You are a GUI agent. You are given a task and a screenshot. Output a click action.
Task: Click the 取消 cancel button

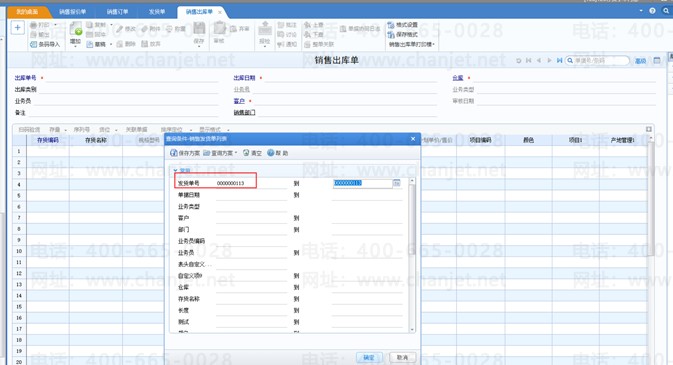(402, 357)
